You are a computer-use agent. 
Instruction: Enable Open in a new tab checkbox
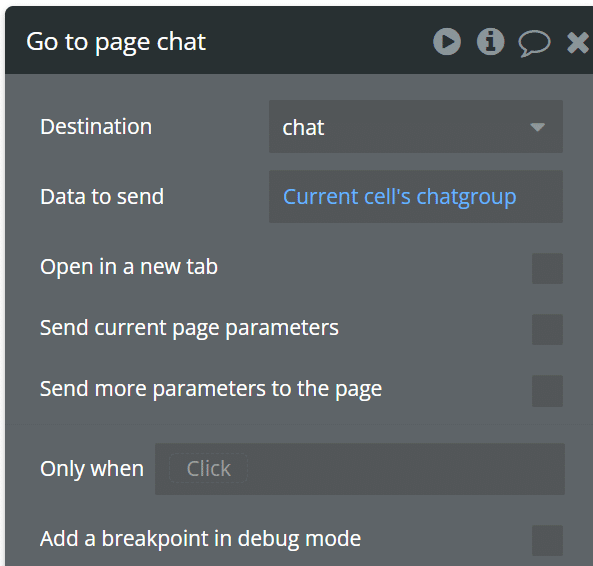[547, 268]
